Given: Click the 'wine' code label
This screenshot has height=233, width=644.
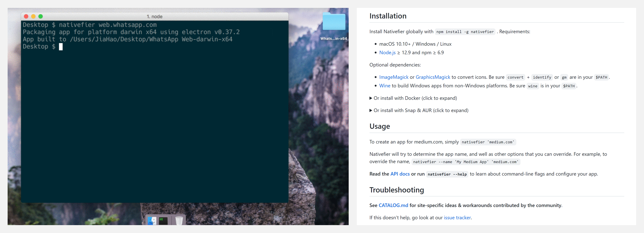Looking at the screenshot, I should pyautogui.click(x=533, y=86).
